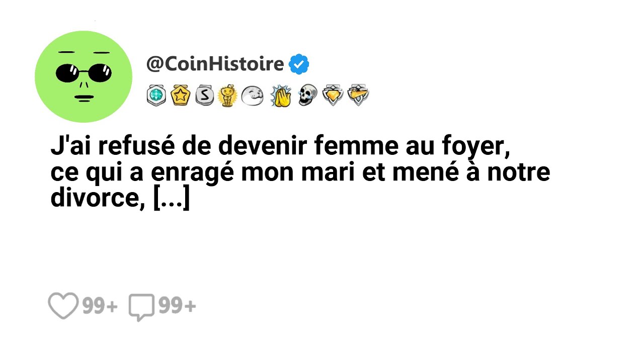
Task: Click the post title about femme au foyer
Action: (x=300, y=172)
